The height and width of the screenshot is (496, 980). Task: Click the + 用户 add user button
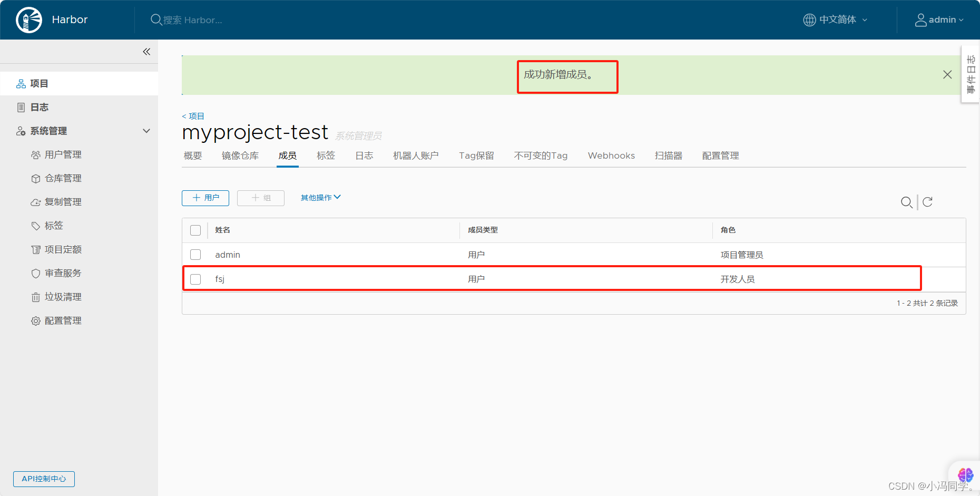tap(205, 198)
